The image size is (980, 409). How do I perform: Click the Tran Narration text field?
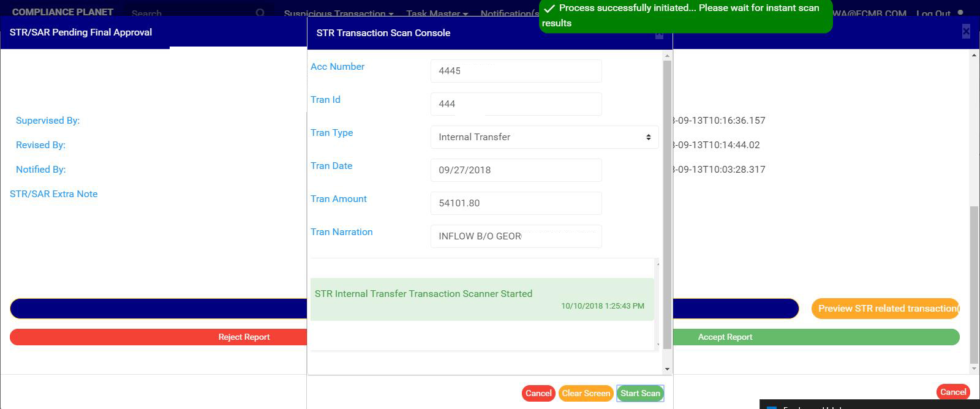pyautogui.click(x=516, y=236)
